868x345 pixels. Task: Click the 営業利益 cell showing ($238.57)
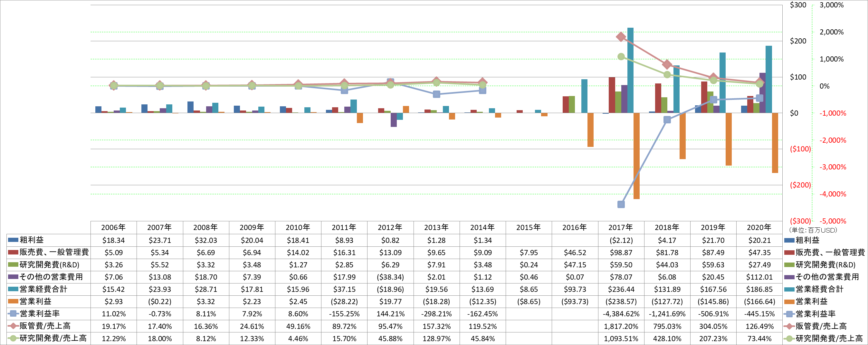point(621,302)
